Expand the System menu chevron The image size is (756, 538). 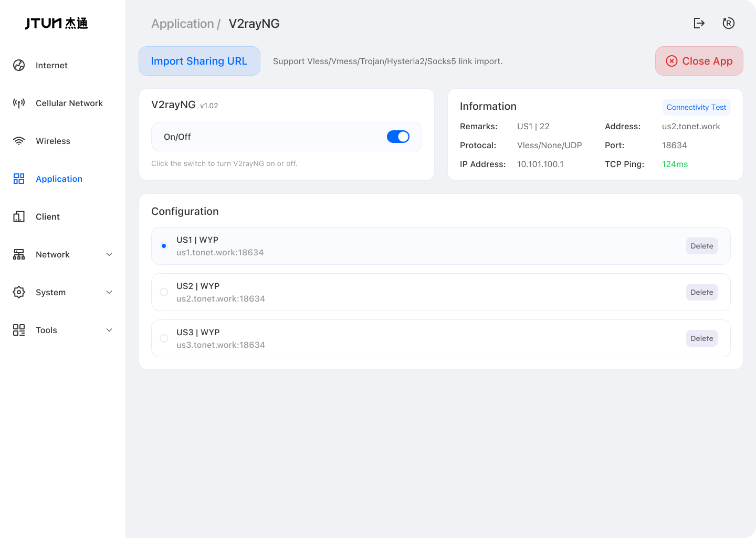109,292
